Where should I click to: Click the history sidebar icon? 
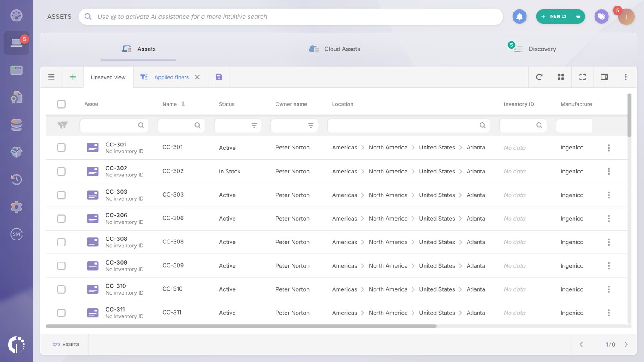pos(16,179)
